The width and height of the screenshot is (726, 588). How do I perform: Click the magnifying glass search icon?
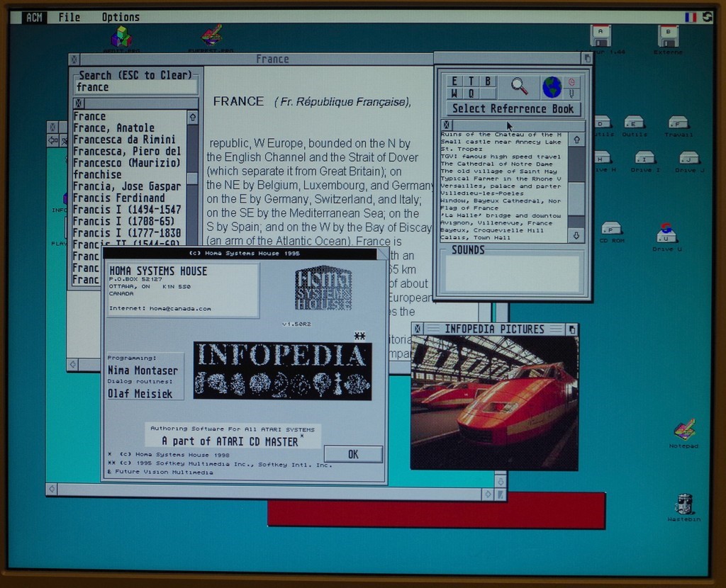(519, 86)
